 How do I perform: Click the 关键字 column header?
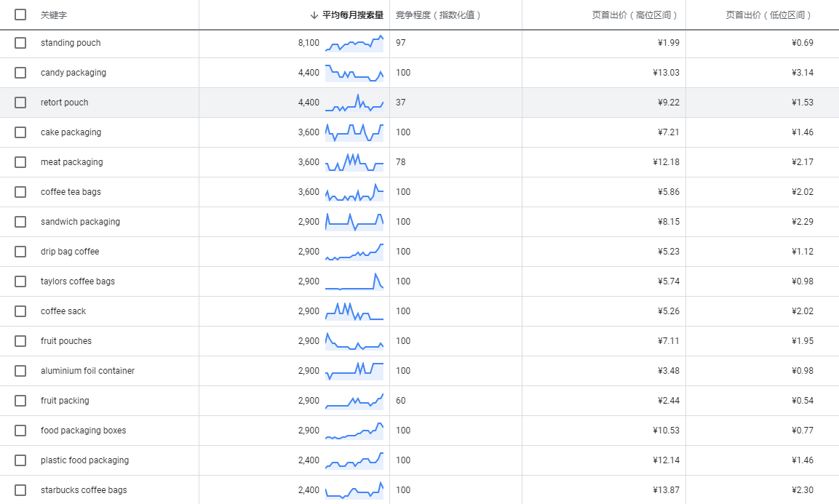coord(54,15)
